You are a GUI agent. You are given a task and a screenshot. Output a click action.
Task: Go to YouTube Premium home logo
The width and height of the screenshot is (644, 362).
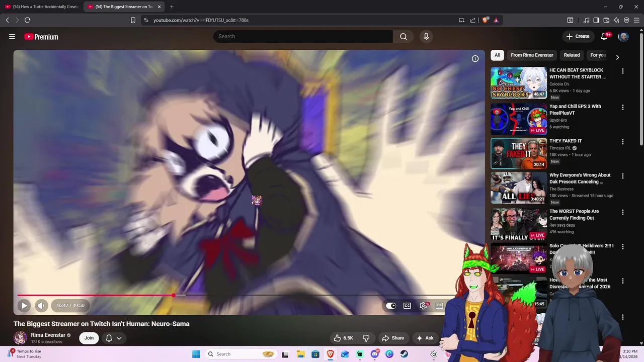click(x=41, y=37)
